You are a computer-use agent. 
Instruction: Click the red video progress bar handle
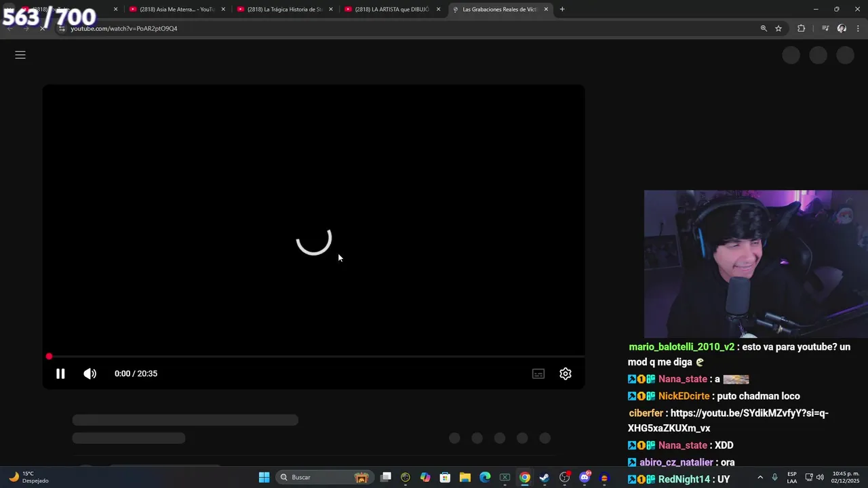[x=49, y=357]
